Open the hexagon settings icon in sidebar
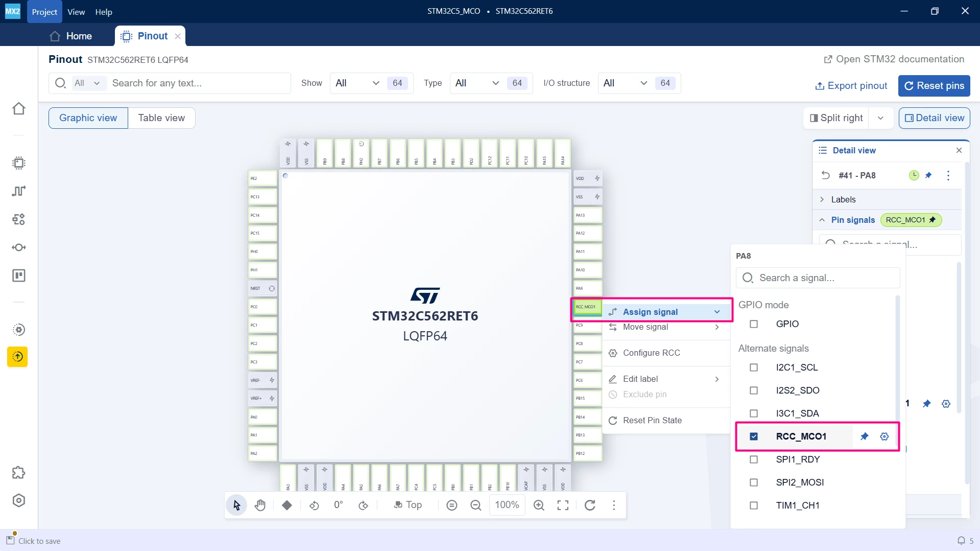The height and width of the screenshot is (551, 980). point(19,500)
